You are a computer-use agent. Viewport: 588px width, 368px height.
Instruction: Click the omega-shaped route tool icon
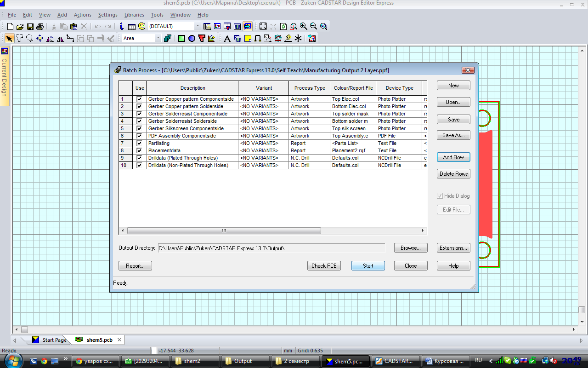(x=258, y=38)
